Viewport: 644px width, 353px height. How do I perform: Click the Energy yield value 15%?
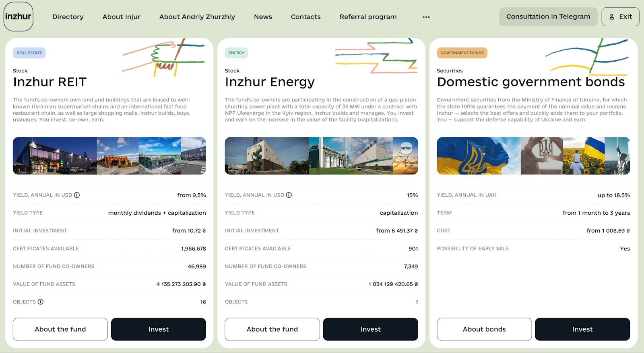coord(413,195)
